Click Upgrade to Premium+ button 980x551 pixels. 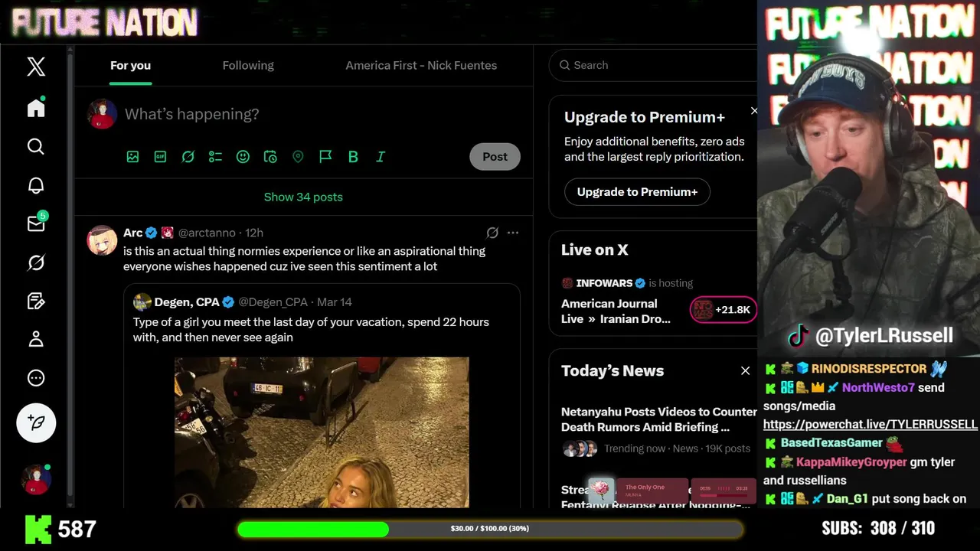[637, 191]
